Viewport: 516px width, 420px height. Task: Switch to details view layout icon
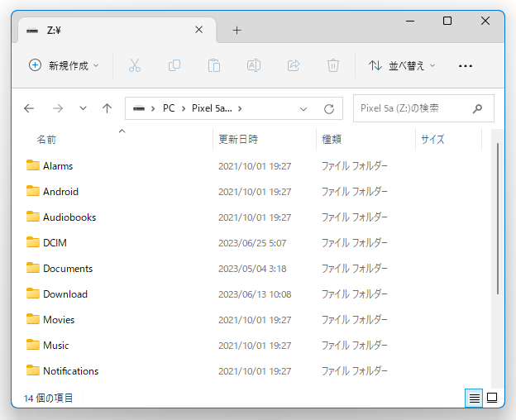point(474,399)
